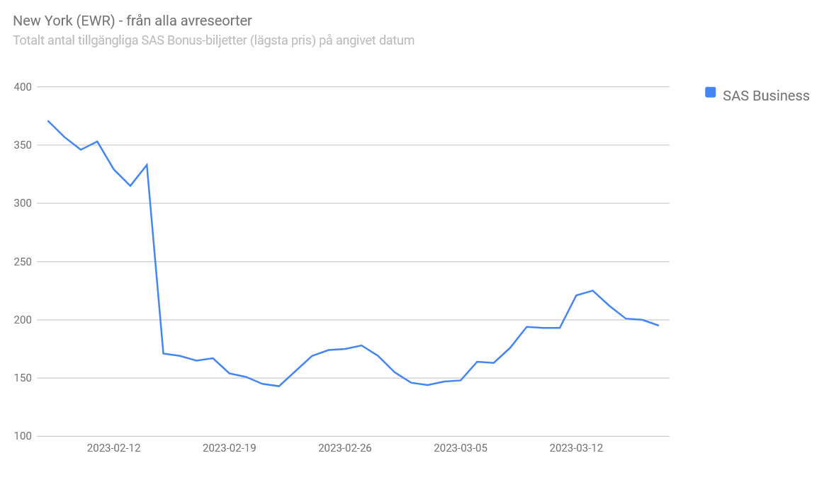Click the 400 y-axis label
The image size is (829, 504).
point(23,87)
